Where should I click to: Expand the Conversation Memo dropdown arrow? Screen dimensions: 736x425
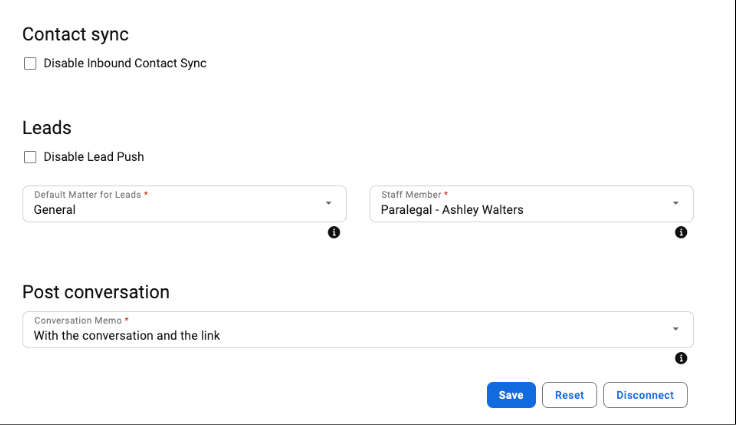click(x=675, y=329)
